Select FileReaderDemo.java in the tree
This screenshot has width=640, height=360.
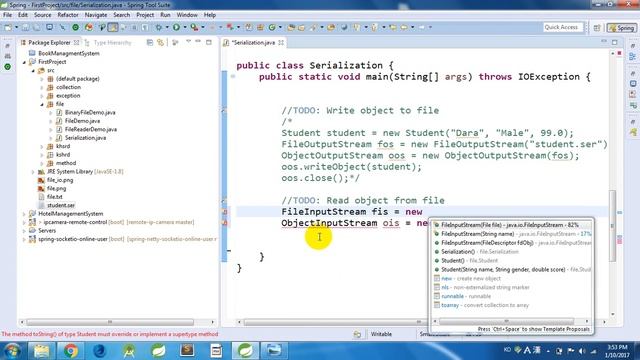[x=91, y=129]
